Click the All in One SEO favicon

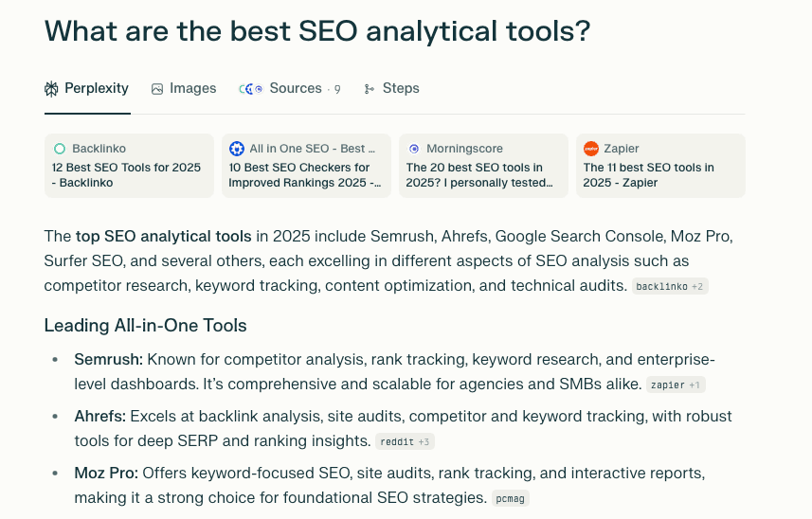(237, 149)
